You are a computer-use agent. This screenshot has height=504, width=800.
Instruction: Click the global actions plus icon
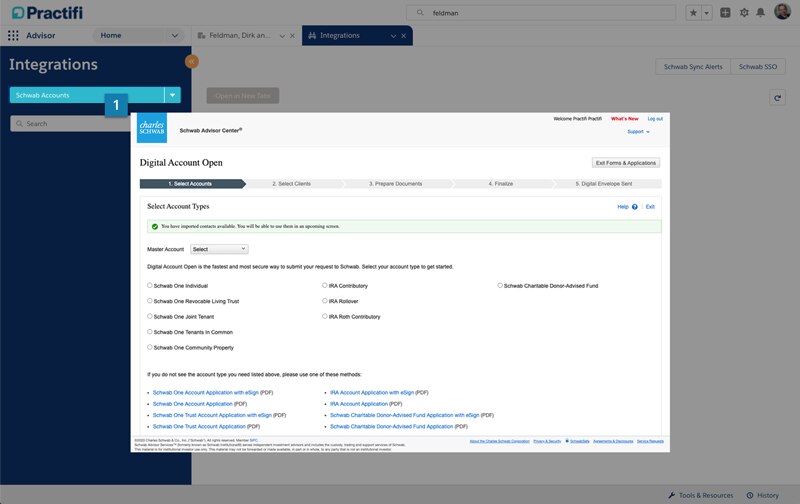(x=726, y=12)
